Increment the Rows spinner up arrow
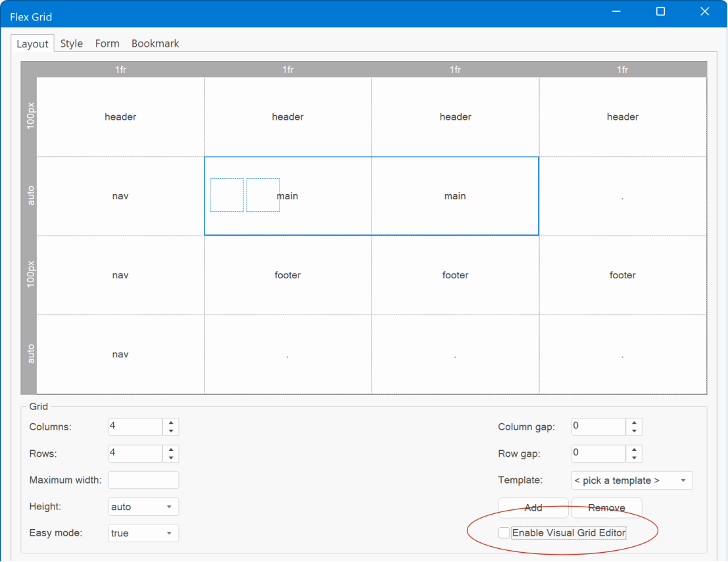 (x=171, y=449)
